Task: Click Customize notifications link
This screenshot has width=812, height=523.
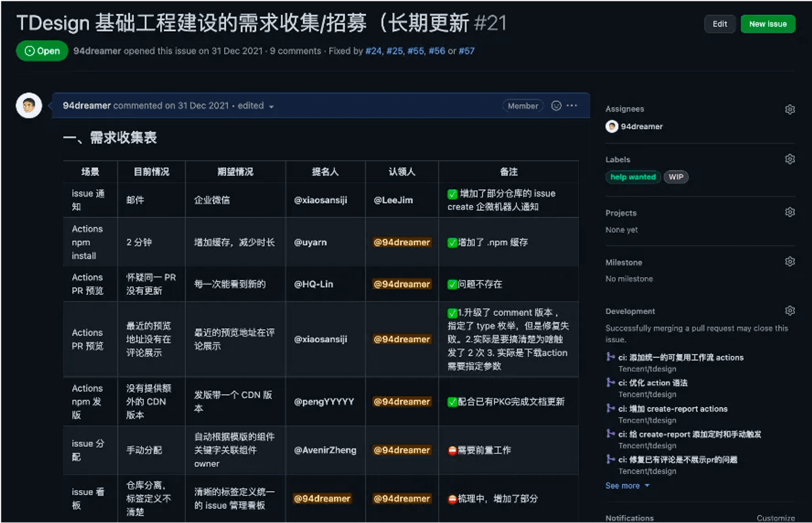Action: tap(775, 518)
